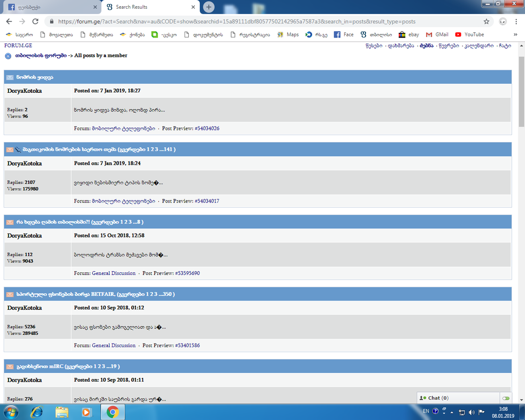This screenshot has height=420, width=525.
Task: Select the Search Results tab
Action: (151, 7)
